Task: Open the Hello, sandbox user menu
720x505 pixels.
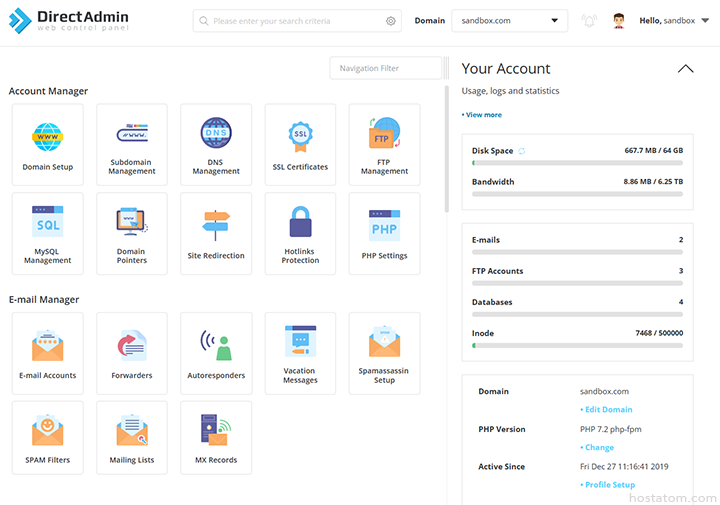Action: point(667,21)
